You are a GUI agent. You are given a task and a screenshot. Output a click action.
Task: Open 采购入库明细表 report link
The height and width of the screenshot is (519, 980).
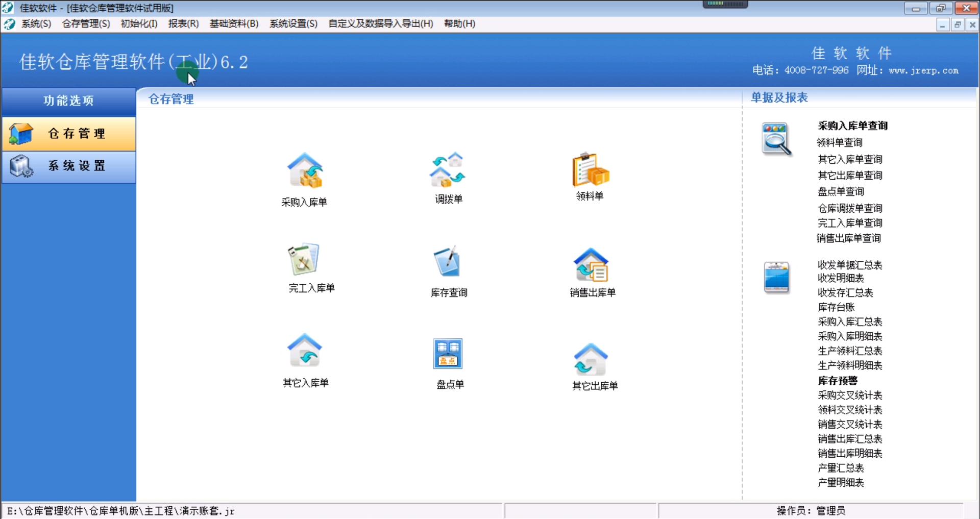pos(850,336)
